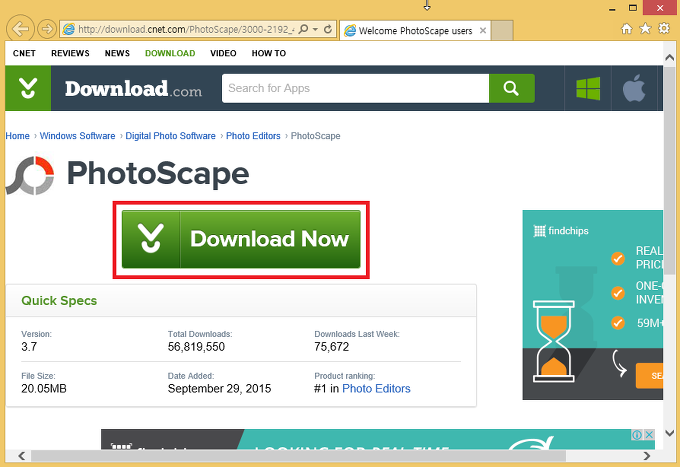This screenshot has width=680, height=467.
Task: Click the Download.com wordmark
Action: [x=134, y=89]
